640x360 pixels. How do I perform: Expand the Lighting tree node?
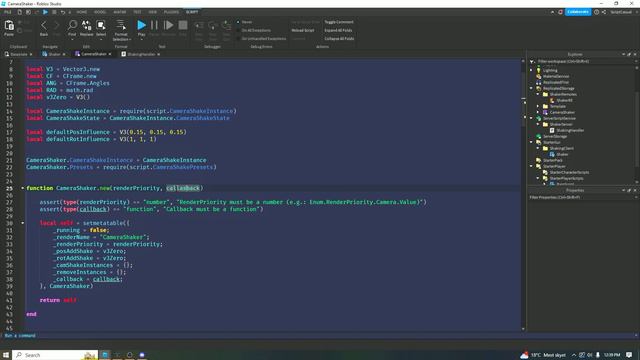click(x=531, y=70)
